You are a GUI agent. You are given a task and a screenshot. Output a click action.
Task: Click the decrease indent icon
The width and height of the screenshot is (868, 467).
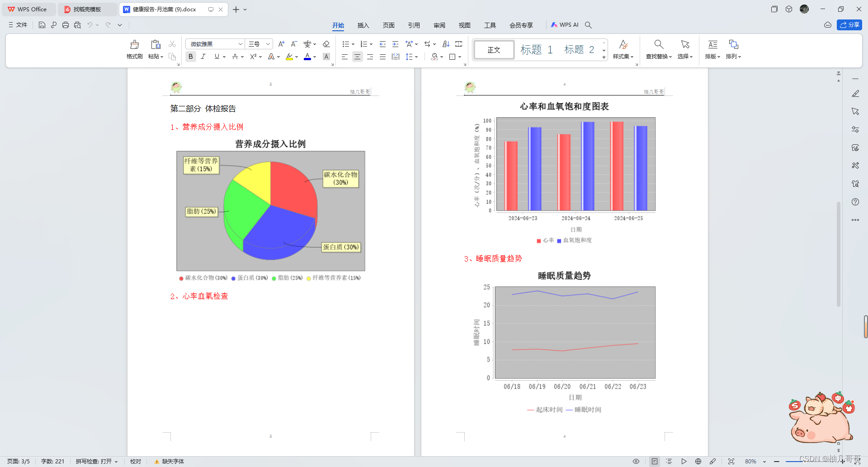click(x=382, y=44)
